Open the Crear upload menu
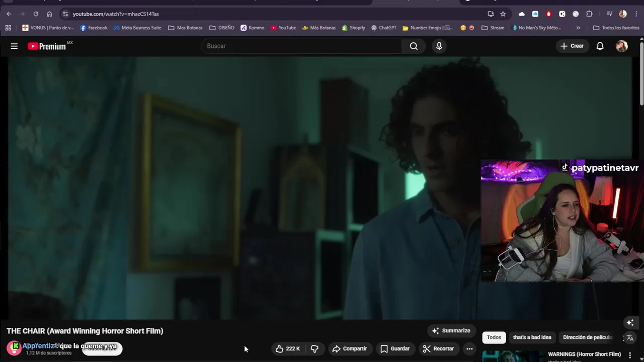The image size is (644, 362). tap(572, 46)
